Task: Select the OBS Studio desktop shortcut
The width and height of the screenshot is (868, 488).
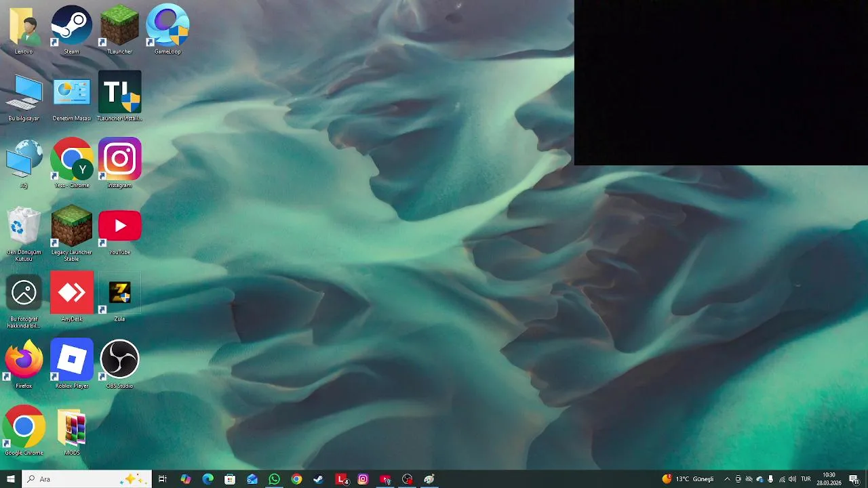Action: click(119, 364)
